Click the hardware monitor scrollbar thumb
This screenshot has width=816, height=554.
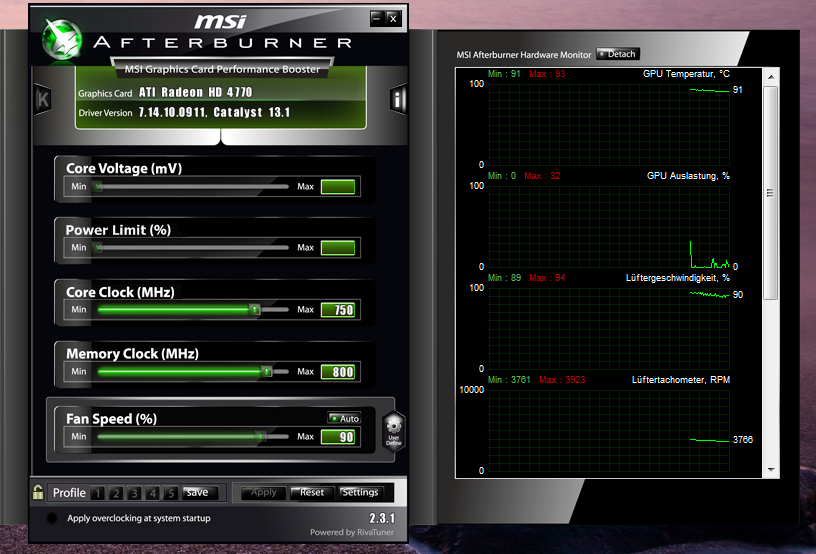pyautogui.click(x=771, y=193)
